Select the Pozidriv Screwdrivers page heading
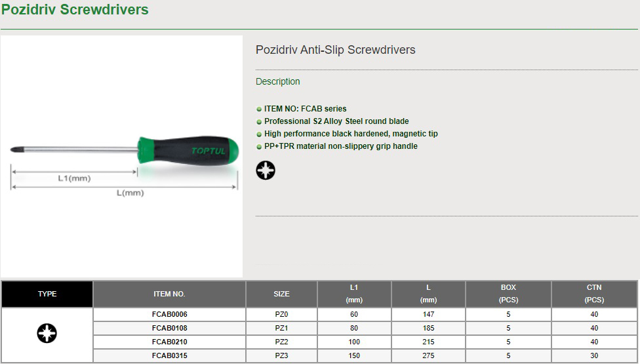The height and width of the screenshot is (364, 640). (x=75, y=9)
